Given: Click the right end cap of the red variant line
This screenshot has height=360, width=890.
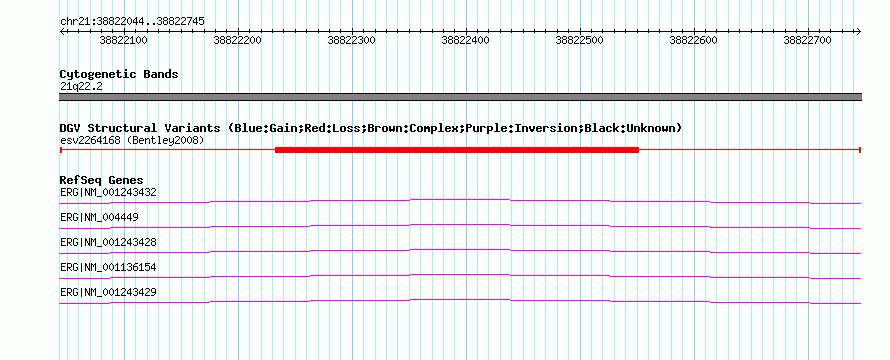Looking at the screenshot, I should [860, 150].
